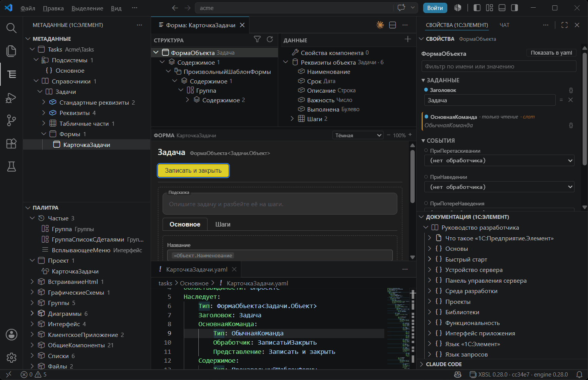Close the КарточкаЗадачи.yaml editor tab
Screen dimensions: 588x380
point(234,269)
